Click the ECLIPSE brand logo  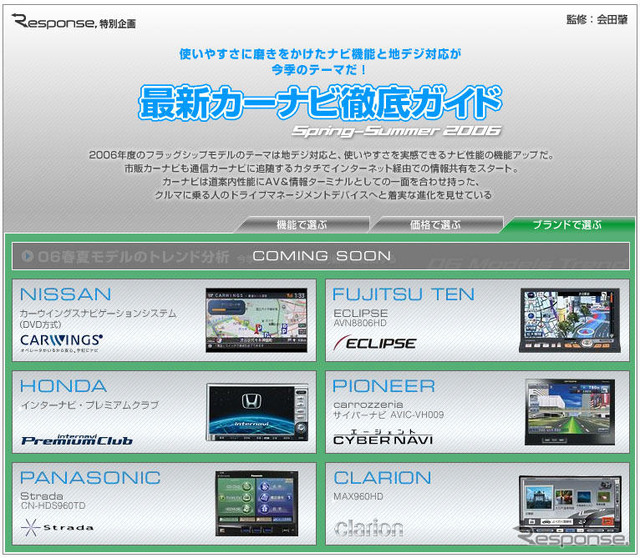[x=375, y=342]
